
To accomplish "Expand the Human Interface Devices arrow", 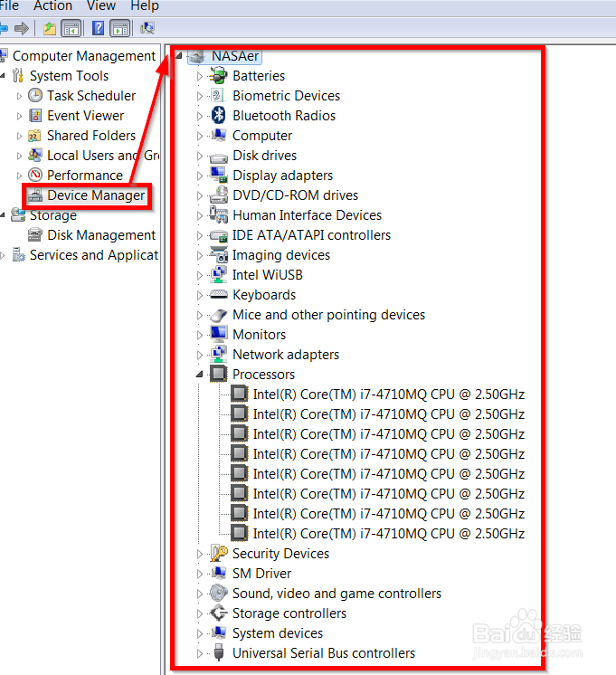I will point(199,215).
